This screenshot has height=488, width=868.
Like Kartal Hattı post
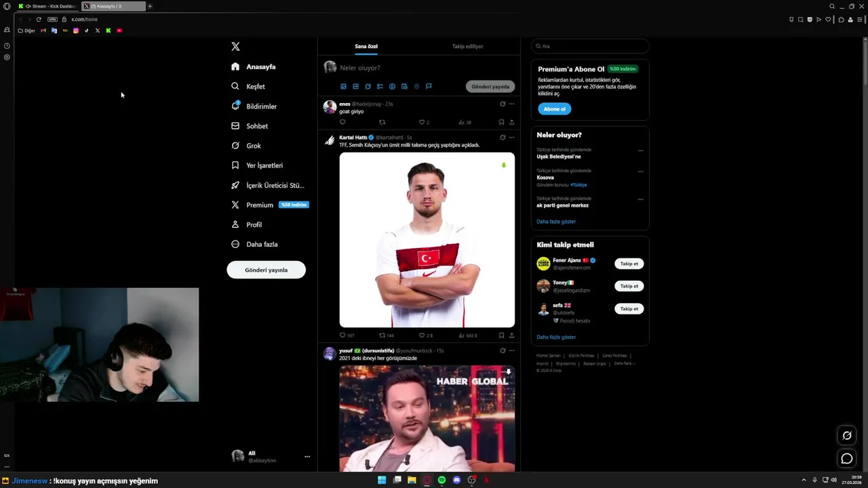421,335
